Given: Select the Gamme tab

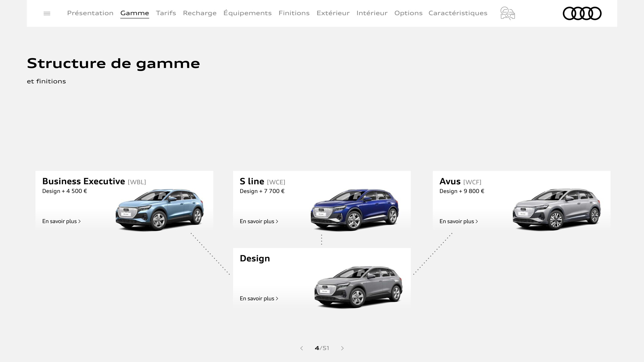Looking at the screenshot, I should pos(135,13).
